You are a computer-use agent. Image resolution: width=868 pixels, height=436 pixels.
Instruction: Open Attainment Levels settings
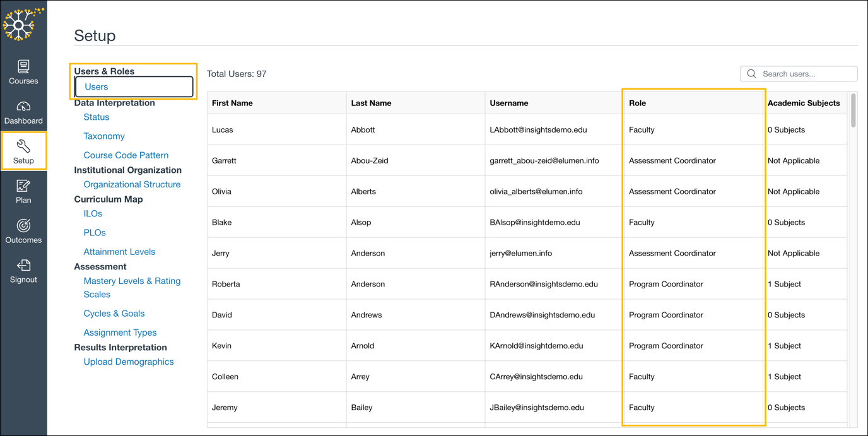(119, 251)
